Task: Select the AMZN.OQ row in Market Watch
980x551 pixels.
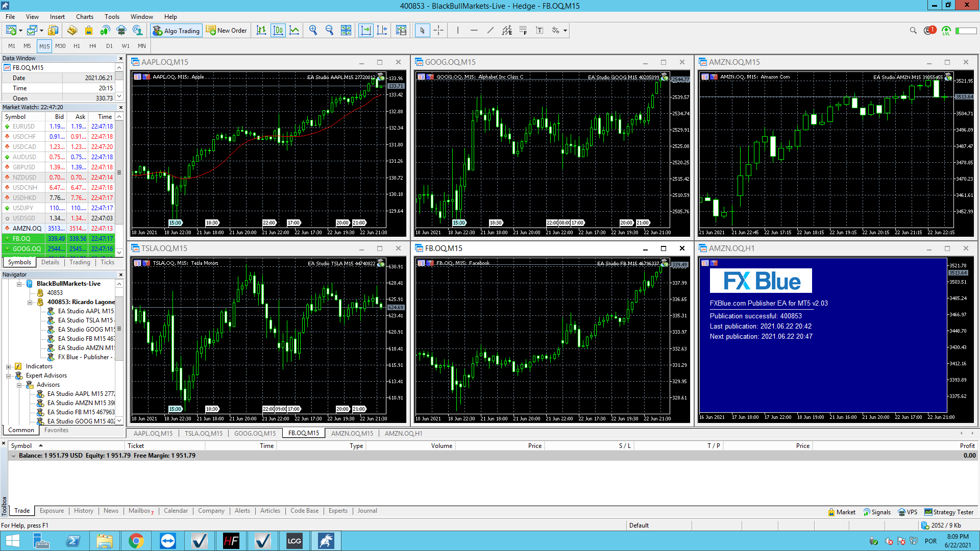Action: point(59,229)
